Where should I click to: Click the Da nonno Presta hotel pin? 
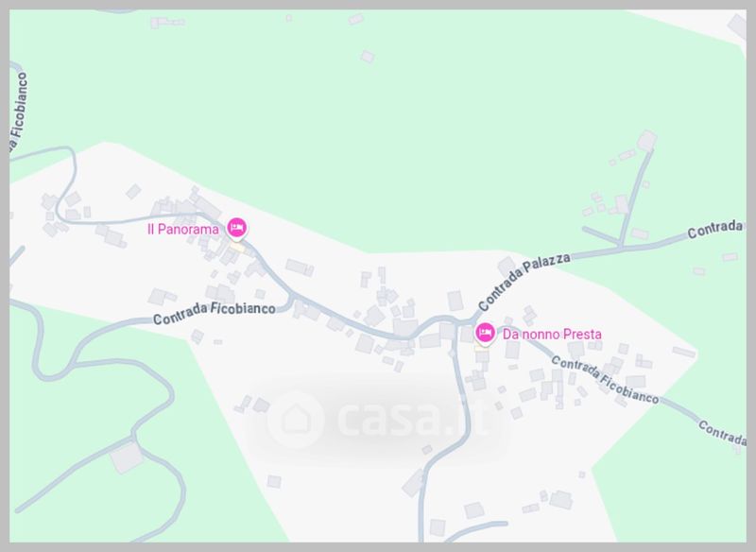pyautogui.click(x=485, y=334)
